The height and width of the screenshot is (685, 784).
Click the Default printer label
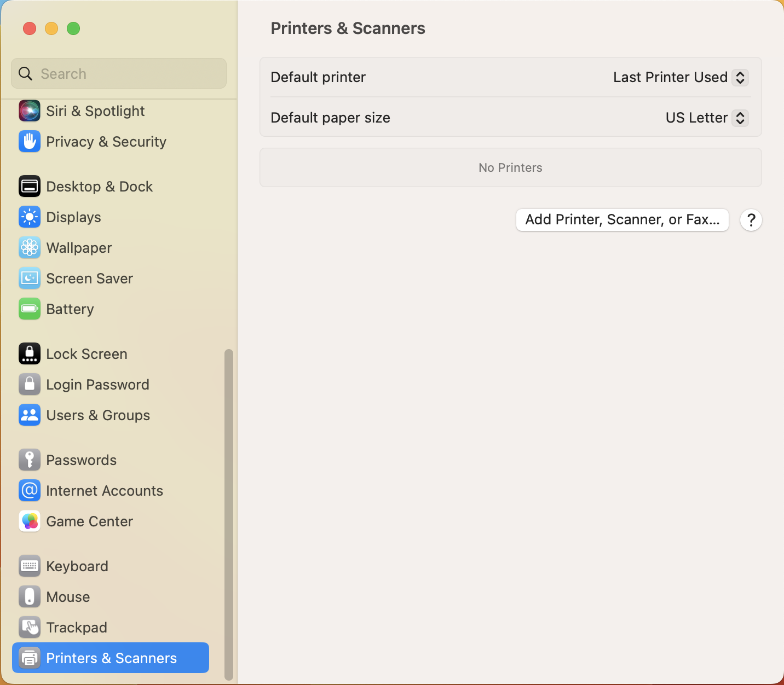318,77
